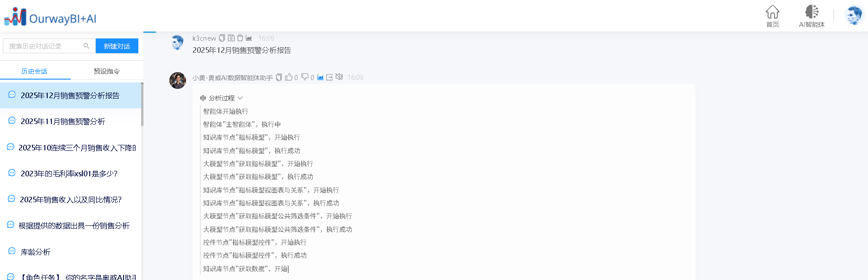The height and width of the screenshot is (280, 868).
Task: Open the 库龄分析 conversation
Action: pyautogui.click(x=36, y=252)
